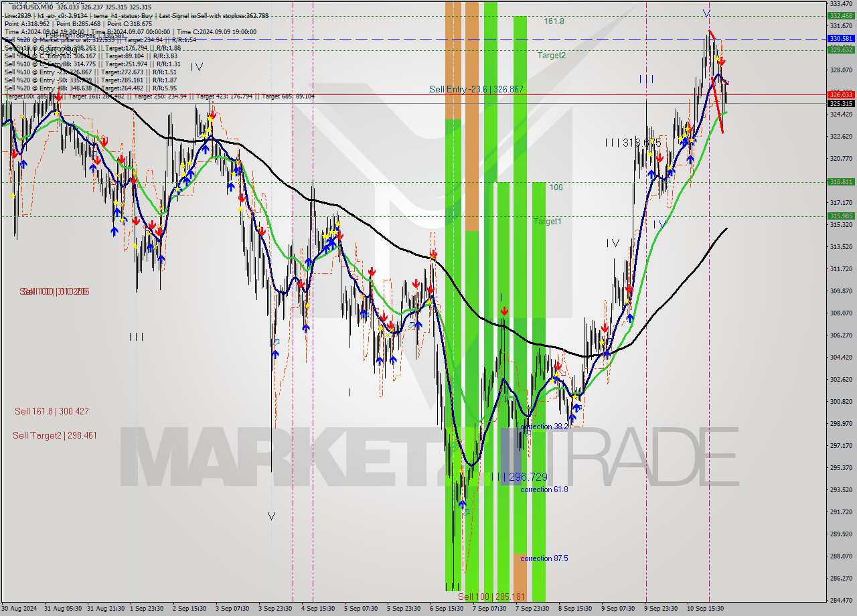Click the green 318.811 price tag
The width and height of the screenshot is (857, 616).
[x=841, y=181]
